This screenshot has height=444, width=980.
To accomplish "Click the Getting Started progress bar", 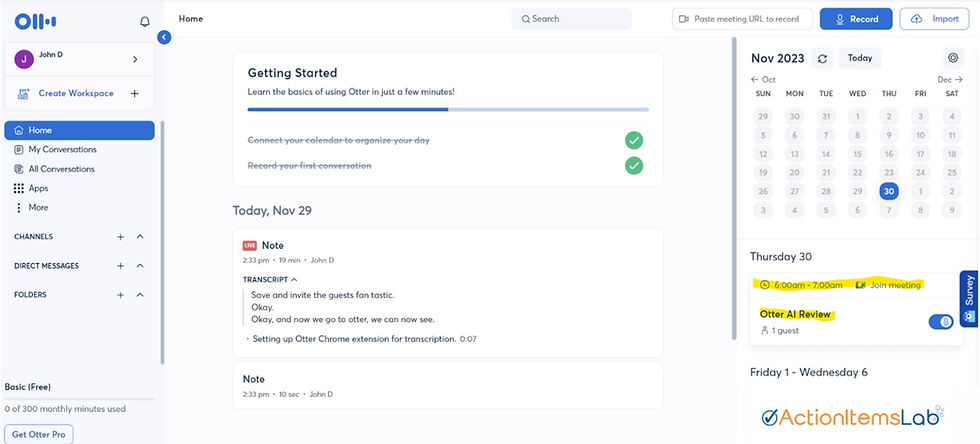I will 448,109.
